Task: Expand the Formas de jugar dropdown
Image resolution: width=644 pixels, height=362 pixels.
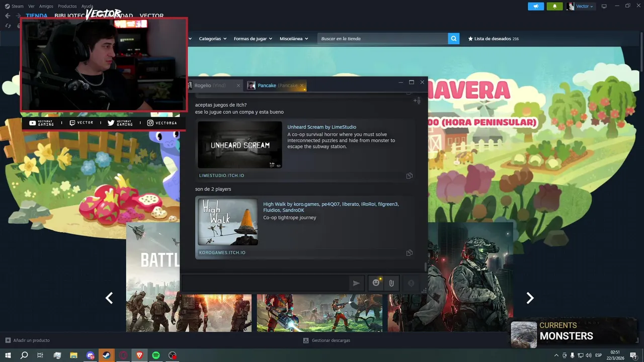Action: 253,39
